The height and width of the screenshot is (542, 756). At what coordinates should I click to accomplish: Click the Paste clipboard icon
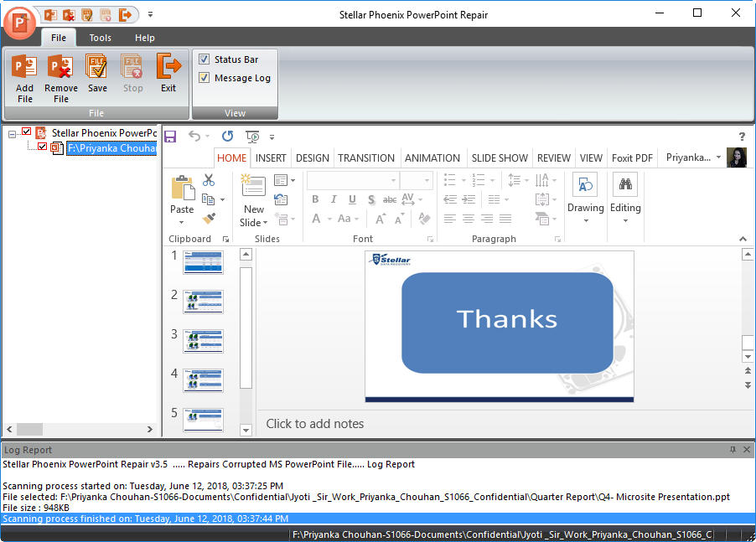pos(183,188)
